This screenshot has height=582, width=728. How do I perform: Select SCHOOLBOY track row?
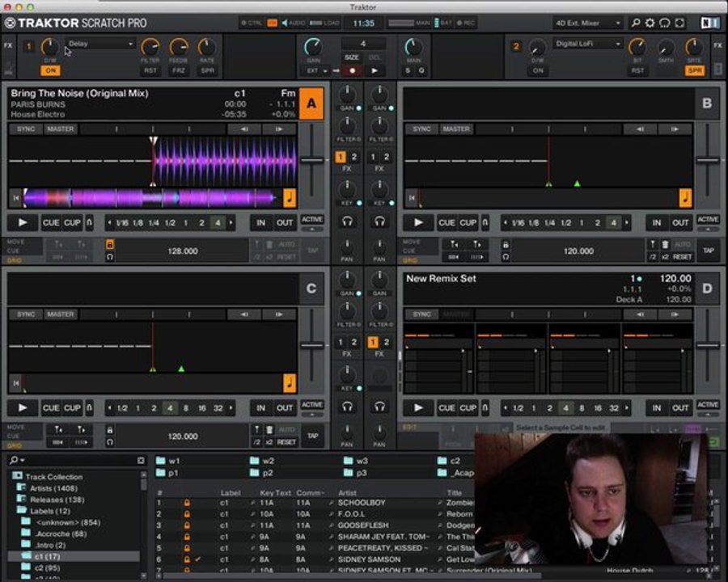pos(315,503)
